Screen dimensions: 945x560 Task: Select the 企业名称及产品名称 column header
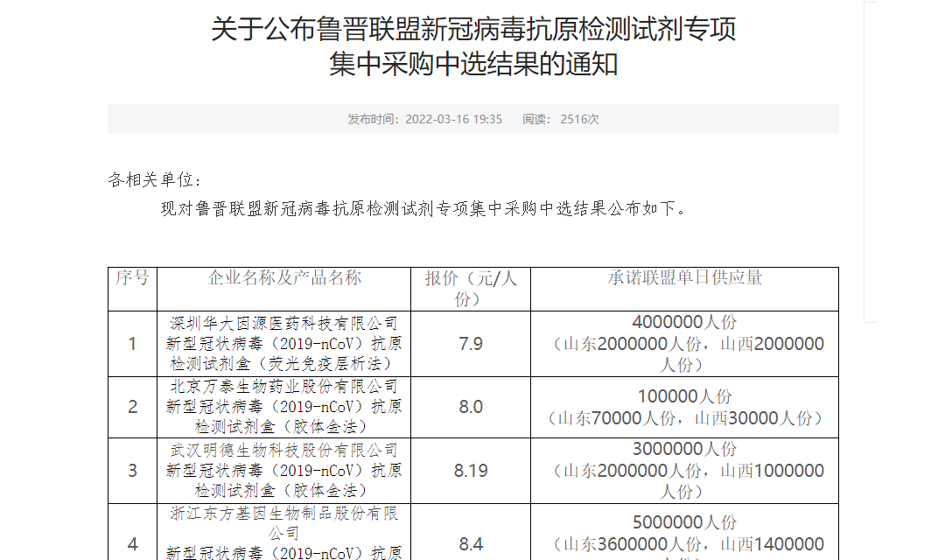click(x=283, y=278)
